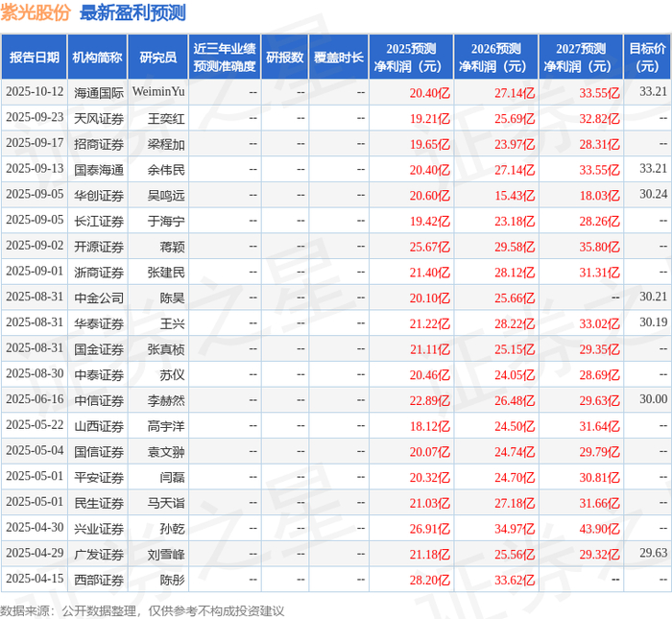Click the 43.90亿 forecast value
This screenshot has width=672, height=619.
coord(600,529)
